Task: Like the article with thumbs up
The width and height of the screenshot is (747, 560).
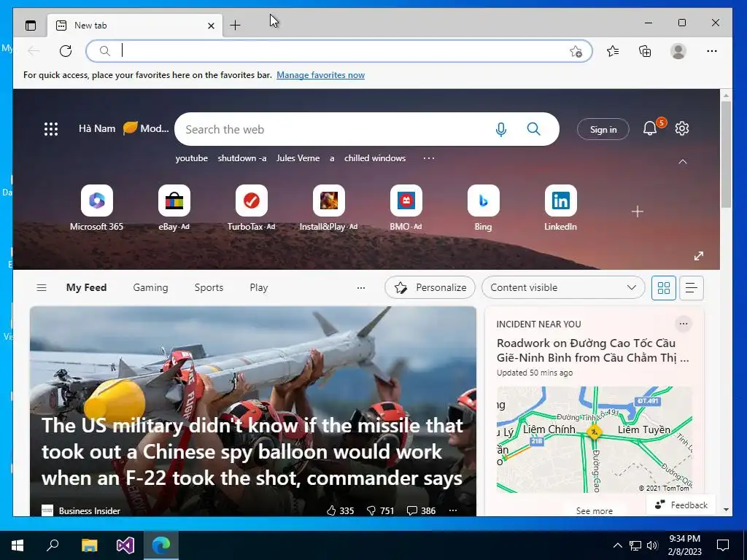Action: click(x=340, y=510)
